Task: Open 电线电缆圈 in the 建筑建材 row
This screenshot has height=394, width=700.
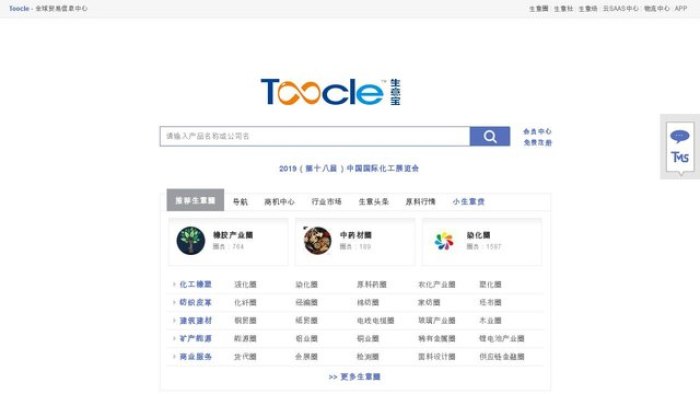Action: [375, 320]
